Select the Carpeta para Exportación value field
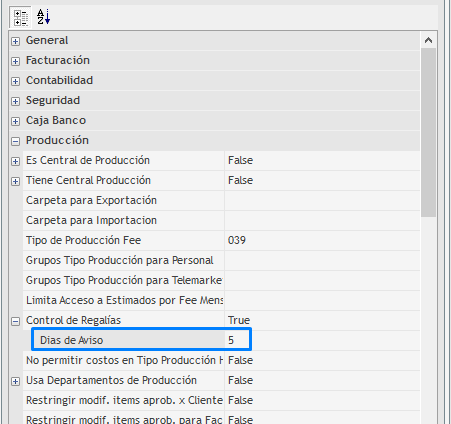 click(322, 200)
